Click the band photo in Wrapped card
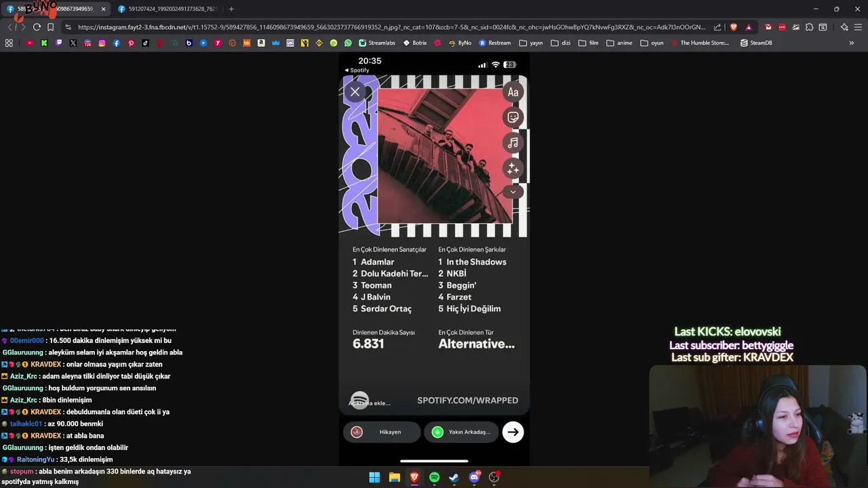 pyautogui.click(x=445, y=156)
